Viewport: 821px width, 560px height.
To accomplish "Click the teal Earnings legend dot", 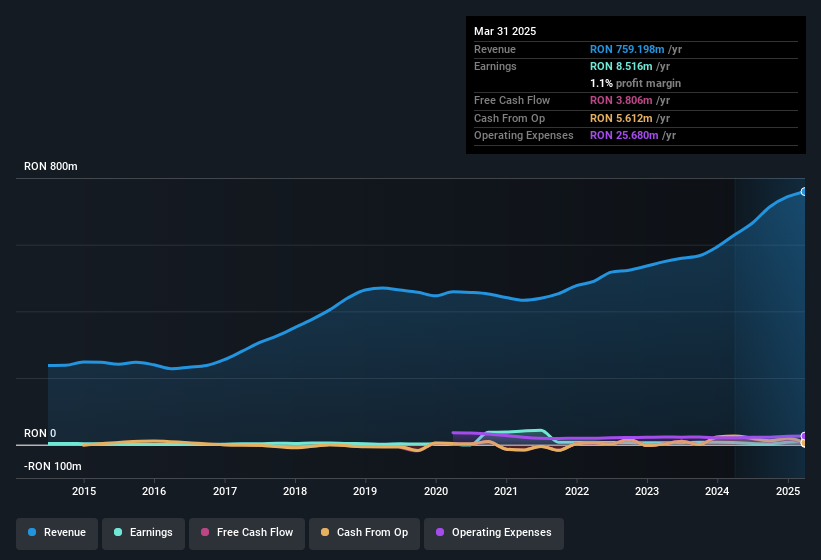I will click(118, 532).
